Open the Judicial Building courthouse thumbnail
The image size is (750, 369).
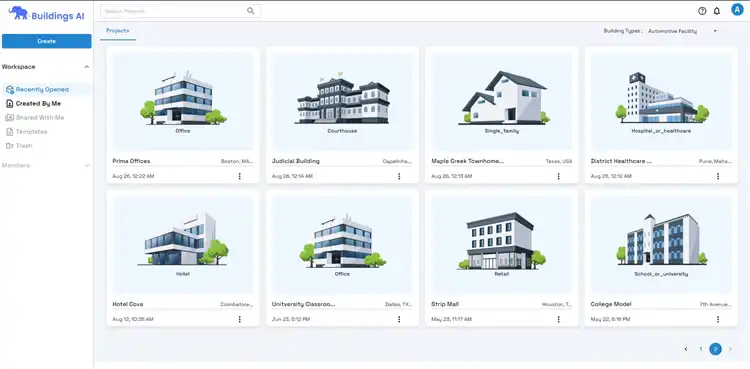click(x=342, y=101)
